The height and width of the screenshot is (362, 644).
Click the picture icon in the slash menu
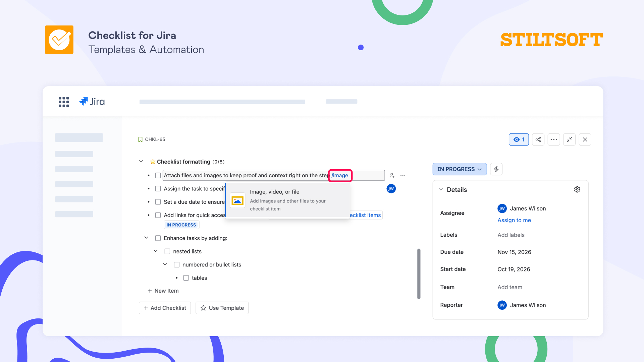(237, 200)
